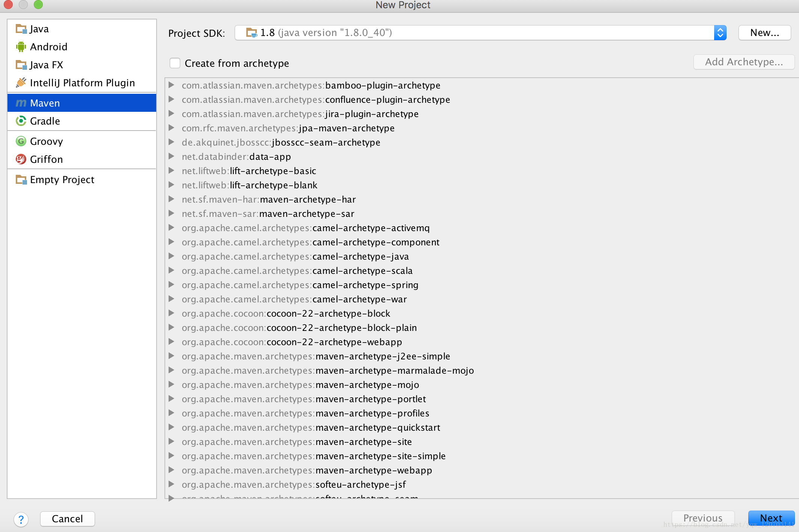Expand jpa-maven-archetype disclosure triangle

point(171,128)
